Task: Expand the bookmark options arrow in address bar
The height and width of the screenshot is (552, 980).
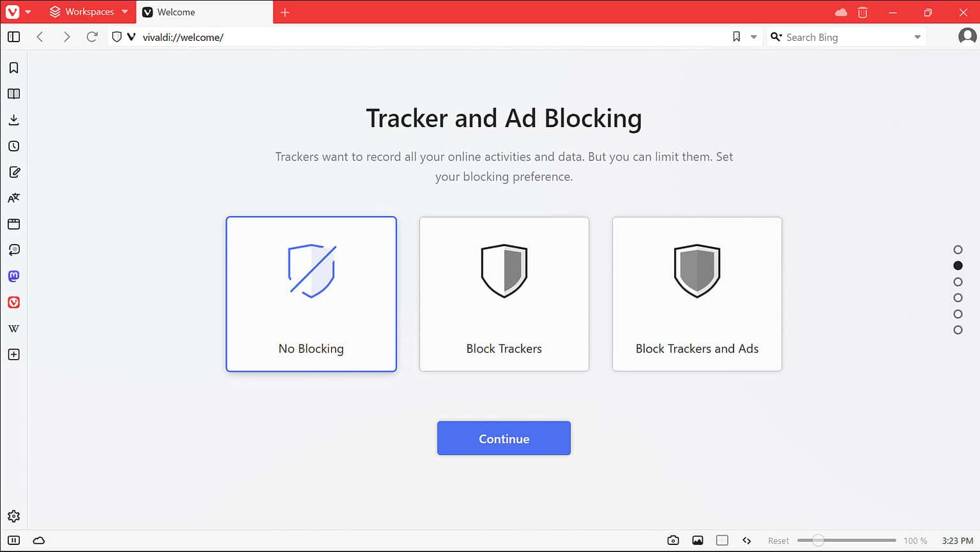Action: [x=754, y=37]
